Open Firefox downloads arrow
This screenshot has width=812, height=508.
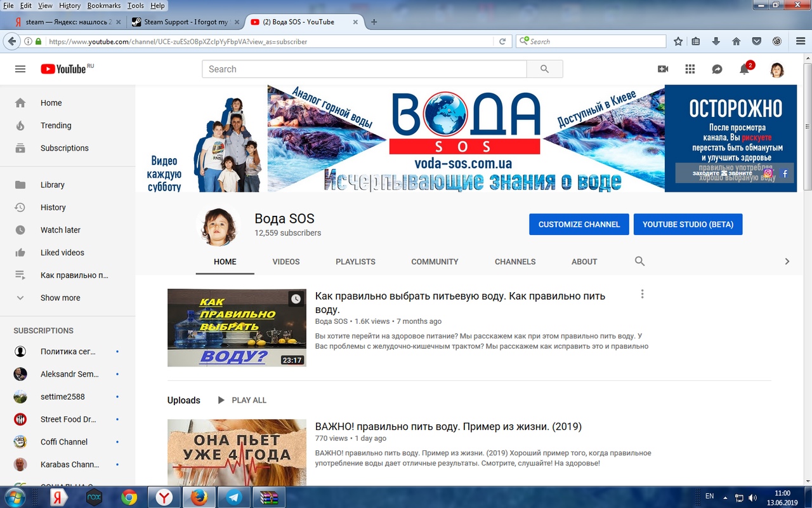716,41
